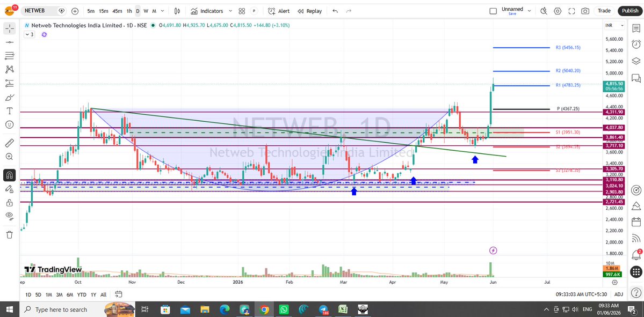Toggle stay in drawing mode
The image size is (644, 317).
pyautogui.click(x=10, y=189)
